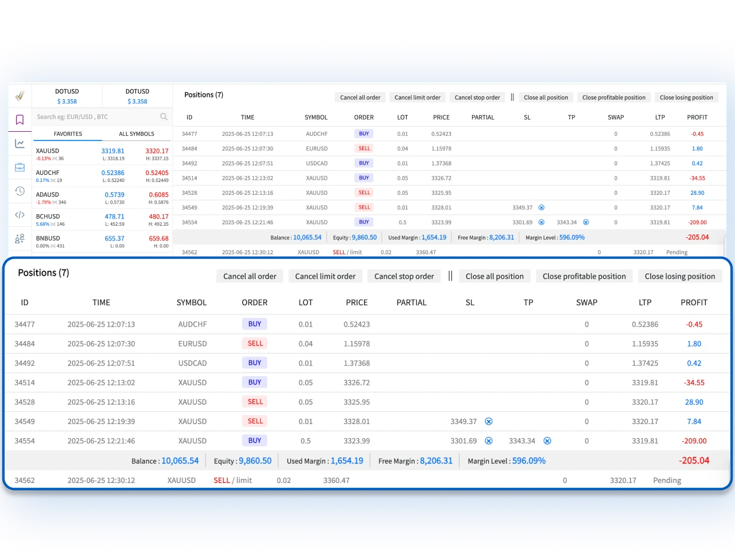735x560 pixels.
Task: Click the code brackets sidebar icon
Action: tap(19, 215)
